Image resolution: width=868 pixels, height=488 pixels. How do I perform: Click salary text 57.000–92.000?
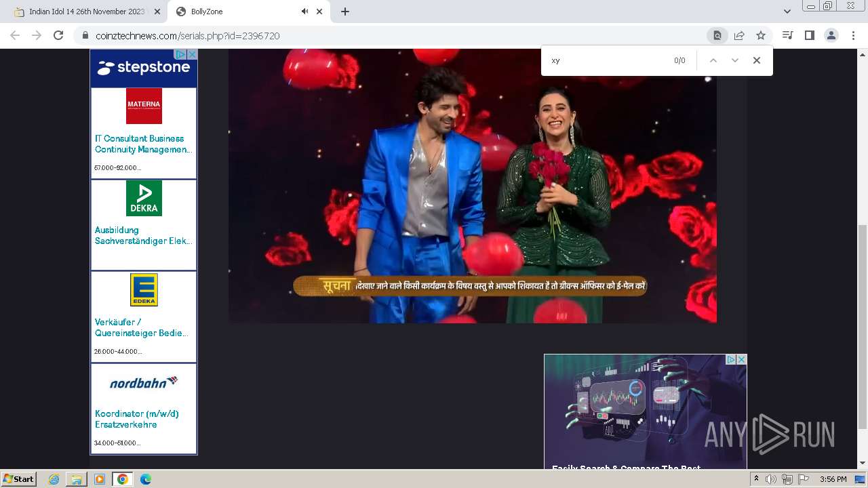coord(117,168)
